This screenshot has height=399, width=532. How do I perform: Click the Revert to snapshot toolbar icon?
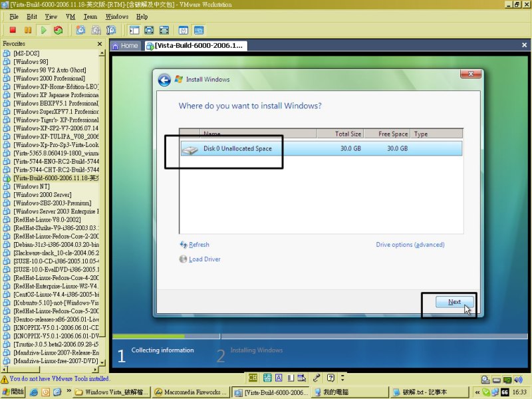tap(96, 30)
